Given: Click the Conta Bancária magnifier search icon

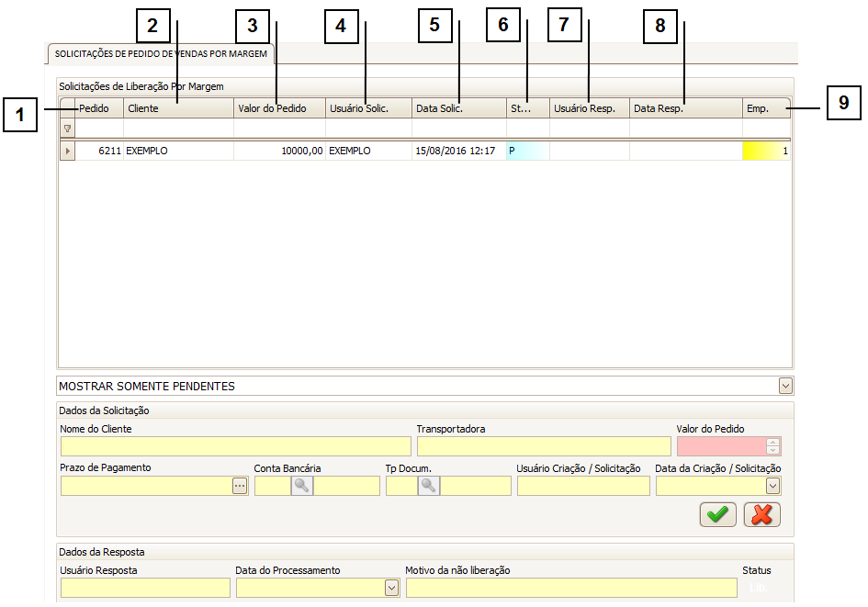Looking at the screenshot, I should (302, 487).
